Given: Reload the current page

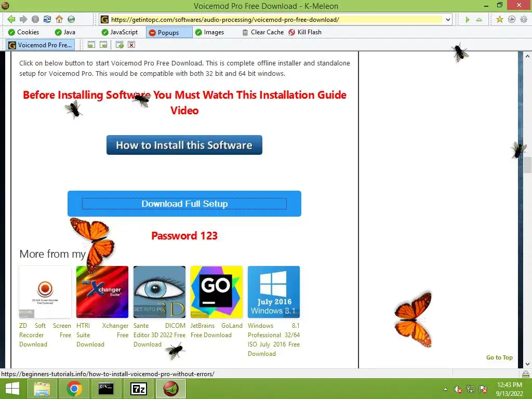Looking at the screenshot, I should [x=47, y=19].
